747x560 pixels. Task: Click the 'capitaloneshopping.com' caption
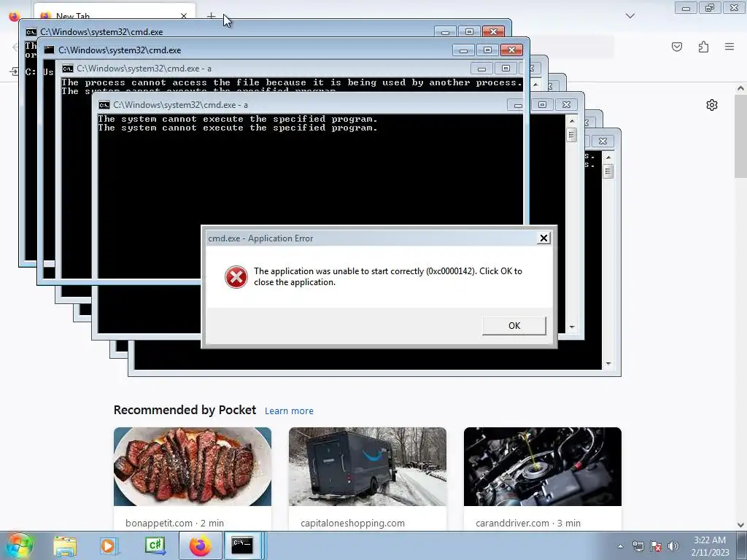[352, 523]
